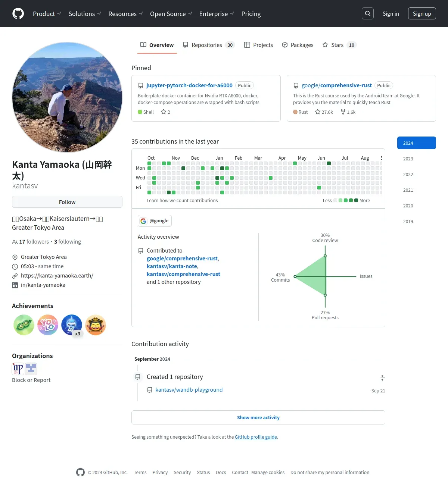Image resolution: width=448 pixels, height=492 pixels.
Task: Collapse the Created 1 repository entry
Action: tap(382, 377)
